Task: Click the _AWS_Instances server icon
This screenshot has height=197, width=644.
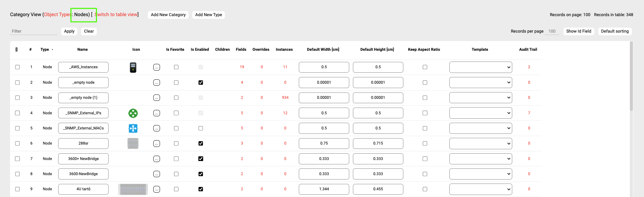Action: pos(133,67)
